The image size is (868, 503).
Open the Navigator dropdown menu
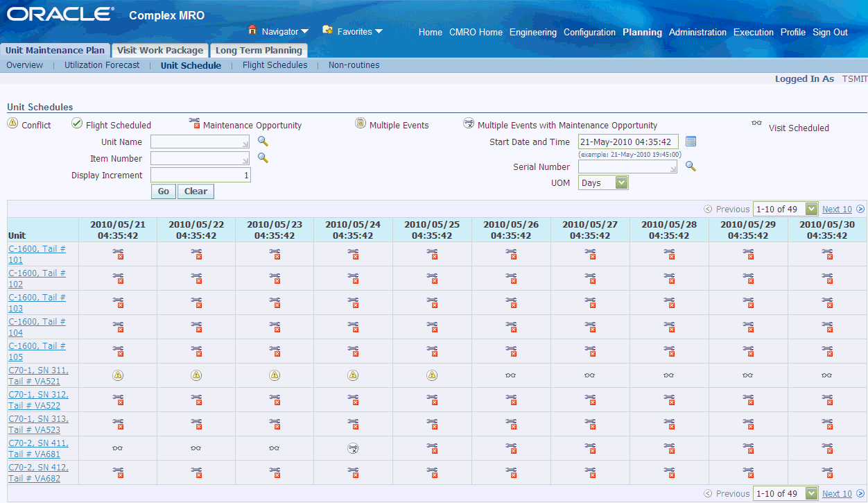[279, 31]
